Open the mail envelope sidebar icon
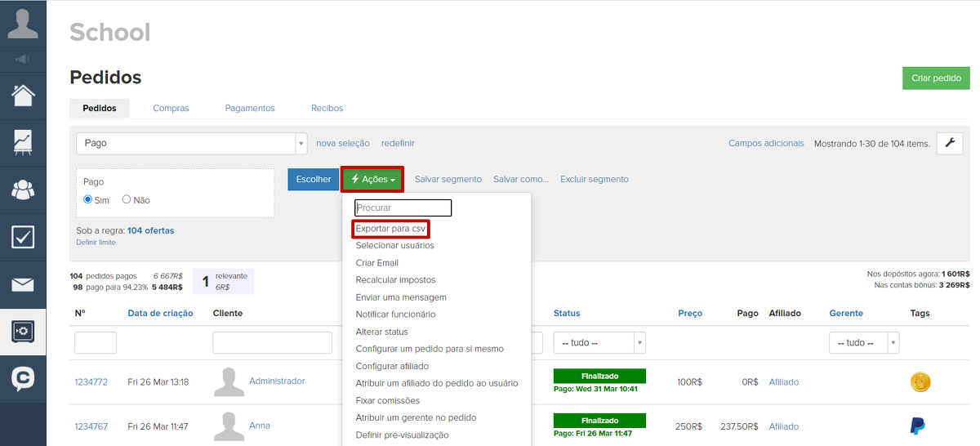The width and height of the screenshot is (980, 446). 23,284
